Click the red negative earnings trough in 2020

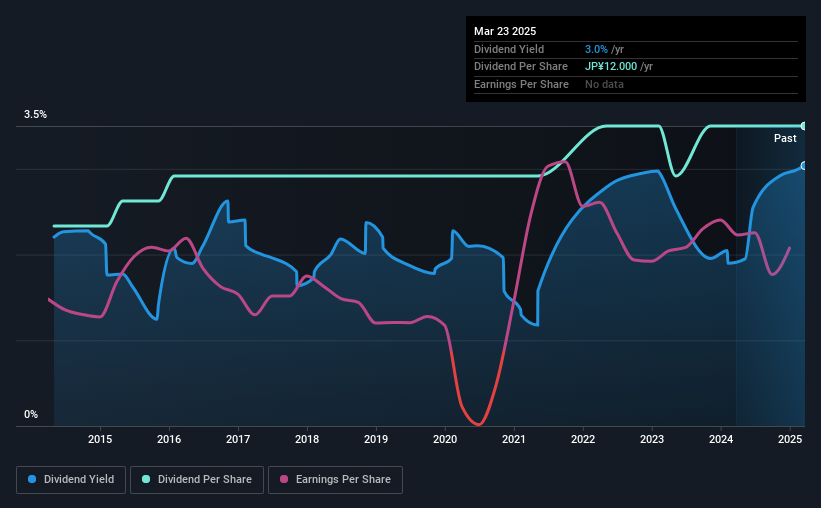coord(478,422)
